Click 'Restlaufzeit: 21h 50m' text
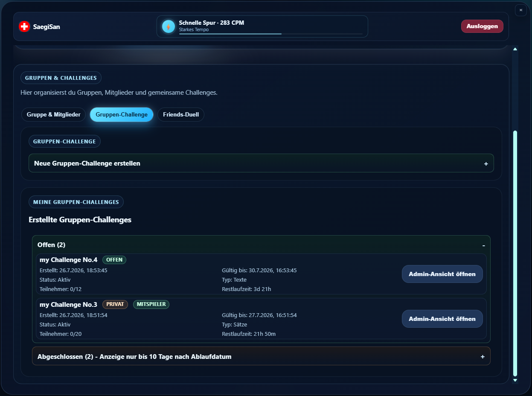 (249, 334)
